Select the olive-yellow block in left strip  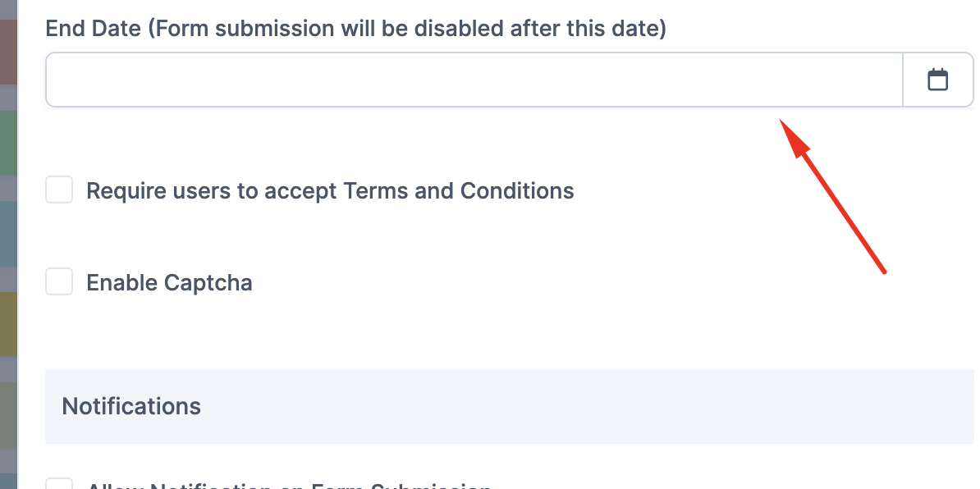[x=8, y=324]
